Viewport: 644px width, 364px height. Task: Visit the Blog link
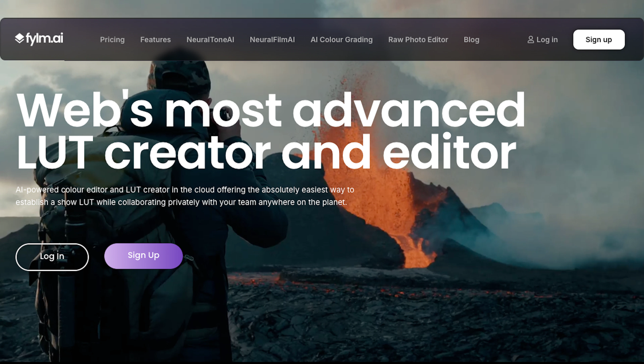471,40
